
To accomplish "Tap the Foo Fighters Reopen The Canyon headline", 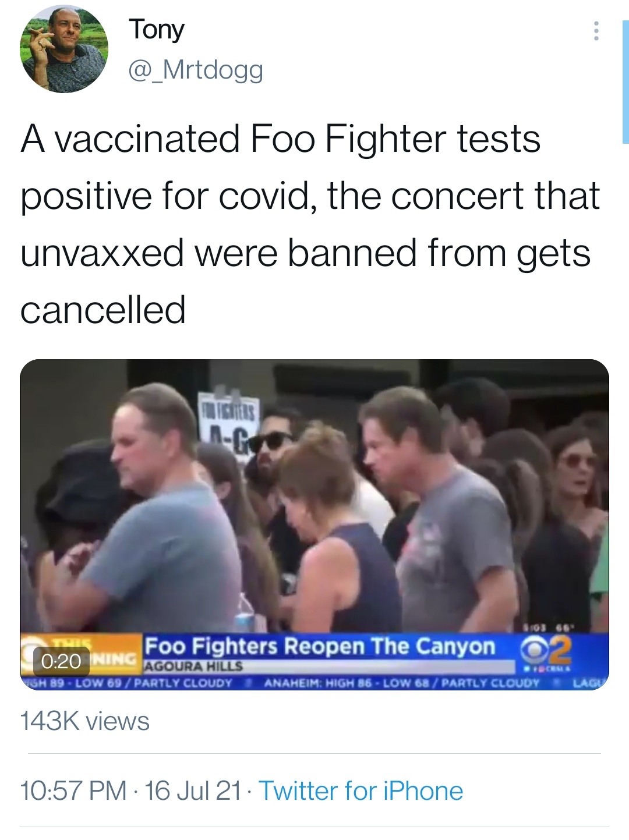I will coord(319,646).
